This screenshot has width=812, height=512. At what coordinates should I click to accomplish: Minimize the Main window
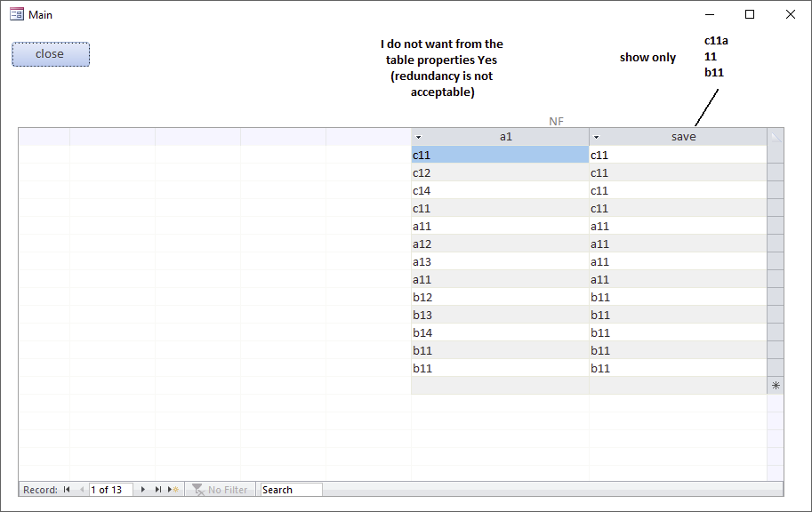point(710,14)
